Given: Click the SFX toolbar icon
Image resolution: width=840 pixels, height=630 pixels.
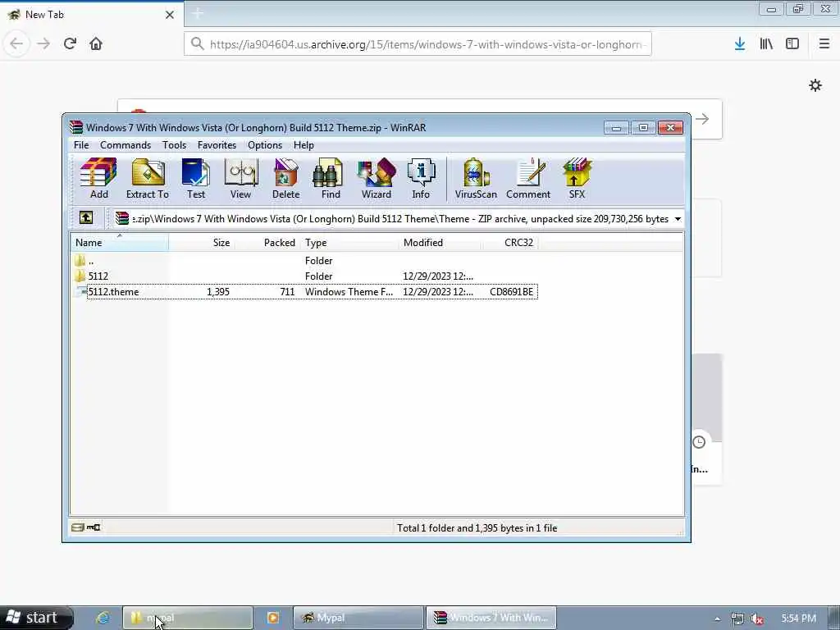Looking at the screenshot, I should [x=577, y=178].
